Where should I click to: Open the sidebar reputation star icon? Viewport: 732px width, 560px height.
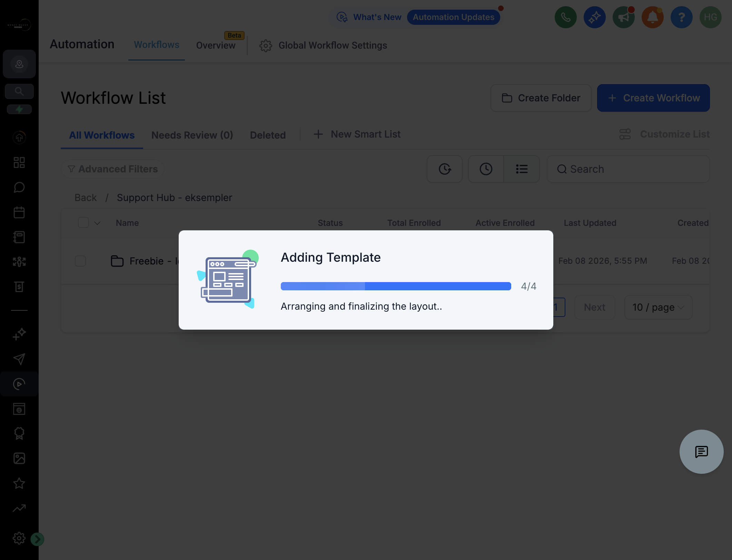pos(19,483)
